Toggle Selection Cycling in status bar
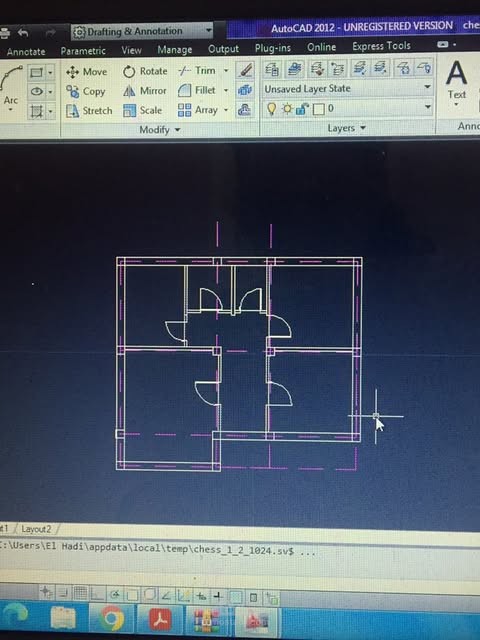Viewport: 480px width, 640px height. (x=272, y=599)
